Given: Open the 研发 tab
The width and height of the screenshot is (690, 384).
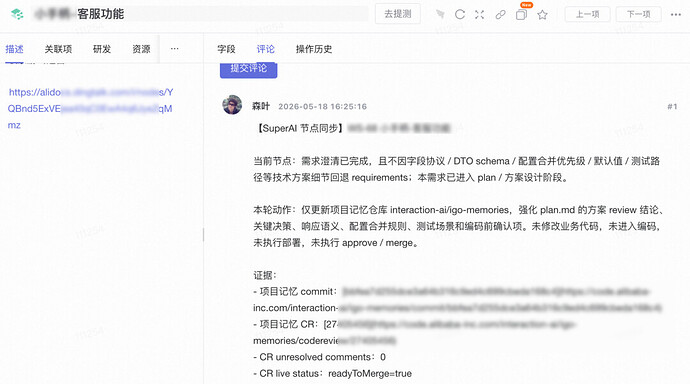Looking at the screenshot, I should (x=102, y=49).
